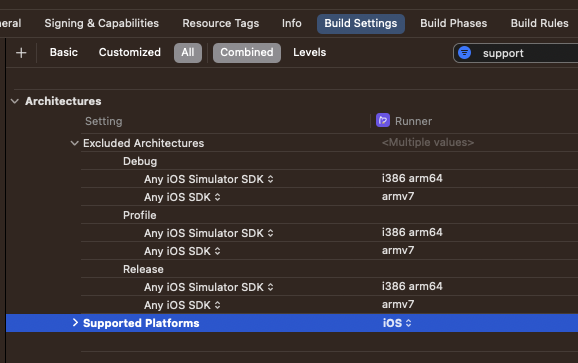Open the Info tab

point(292,23)
